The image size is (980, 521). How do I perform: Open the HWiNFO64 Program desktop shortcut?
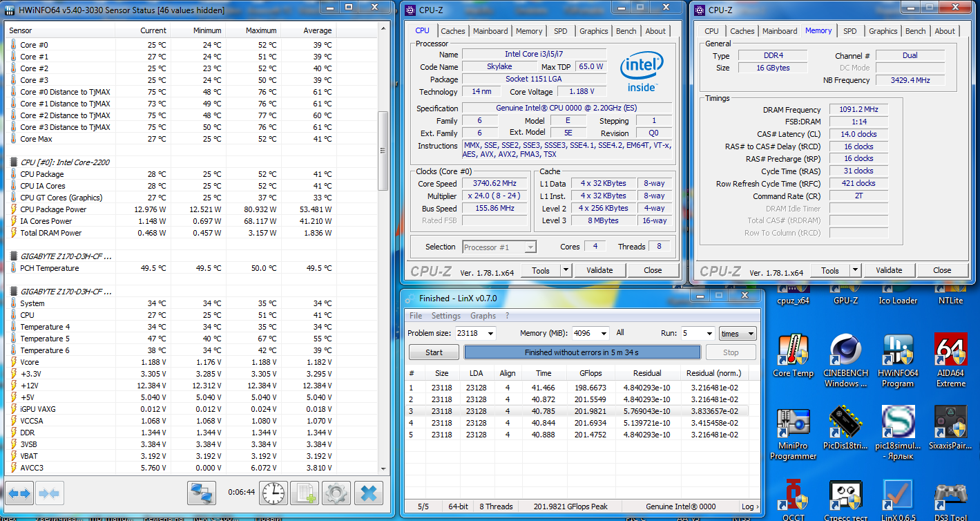point(898,360)
